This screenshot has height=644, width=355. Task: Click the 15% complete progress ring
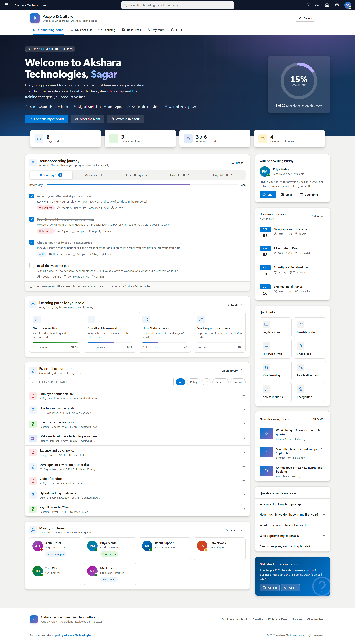coord(299,81)
